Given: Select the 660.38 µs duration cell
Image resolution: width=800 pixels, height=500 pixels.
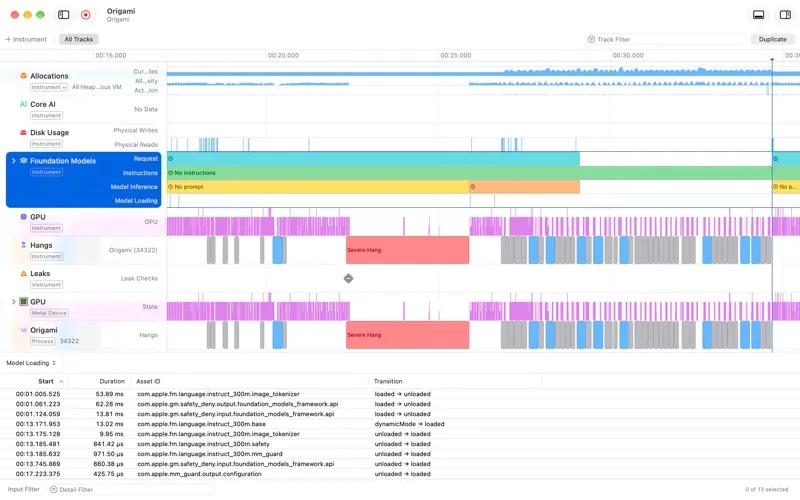Looking at the screenshot, I should 108,464.
